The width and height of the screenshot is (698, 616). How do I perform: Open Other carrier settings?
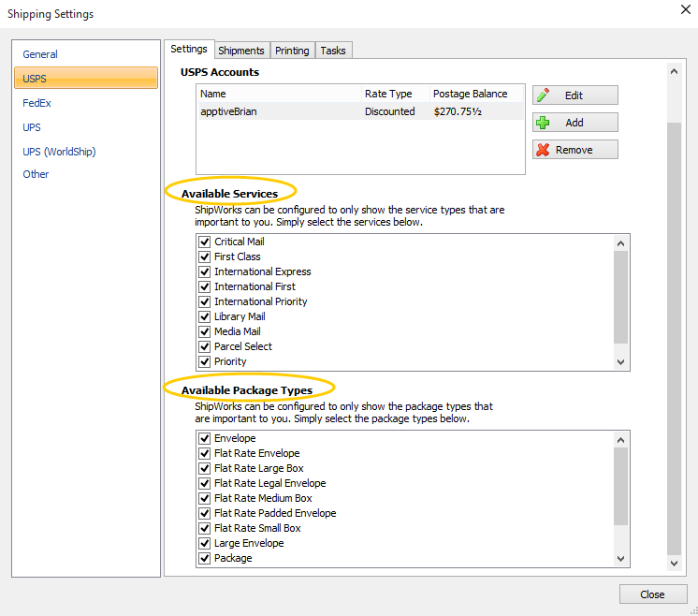coord(36,174)
